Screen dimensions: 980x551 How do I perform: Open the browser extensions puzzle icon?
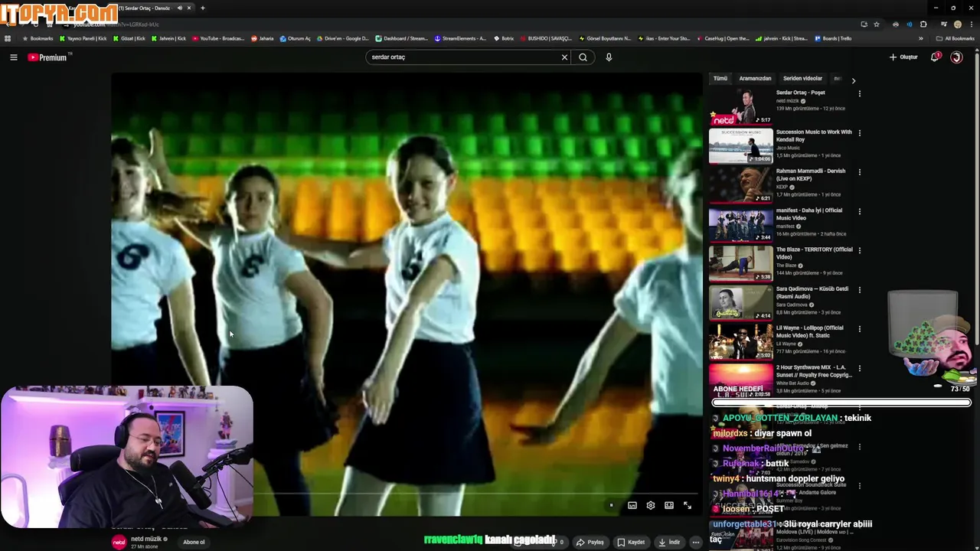pyautogui.click(x=923, y=24)
